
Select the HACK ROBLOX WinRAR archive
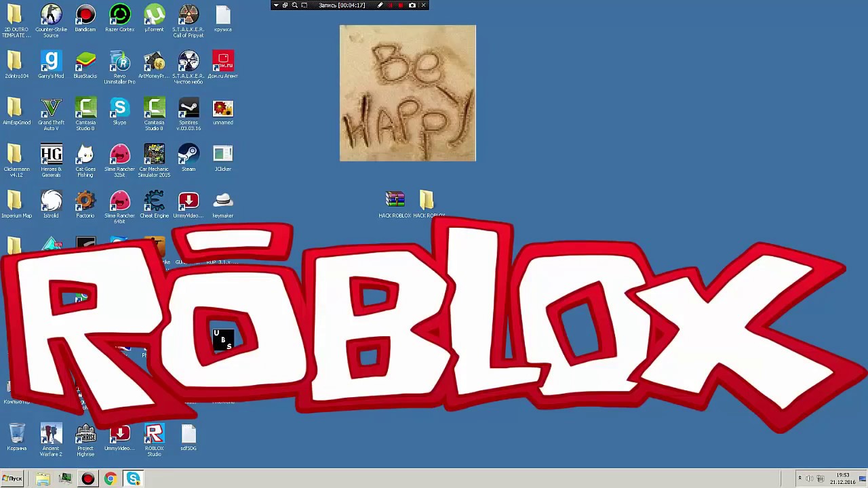(x=395, y=204)
